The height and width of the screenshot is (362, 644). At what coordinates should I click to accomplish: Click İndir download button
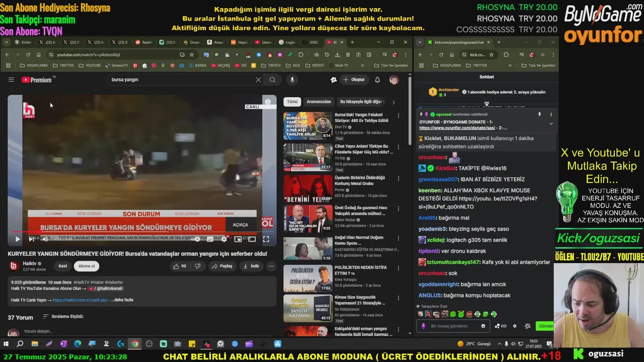(x=251, y=266)
